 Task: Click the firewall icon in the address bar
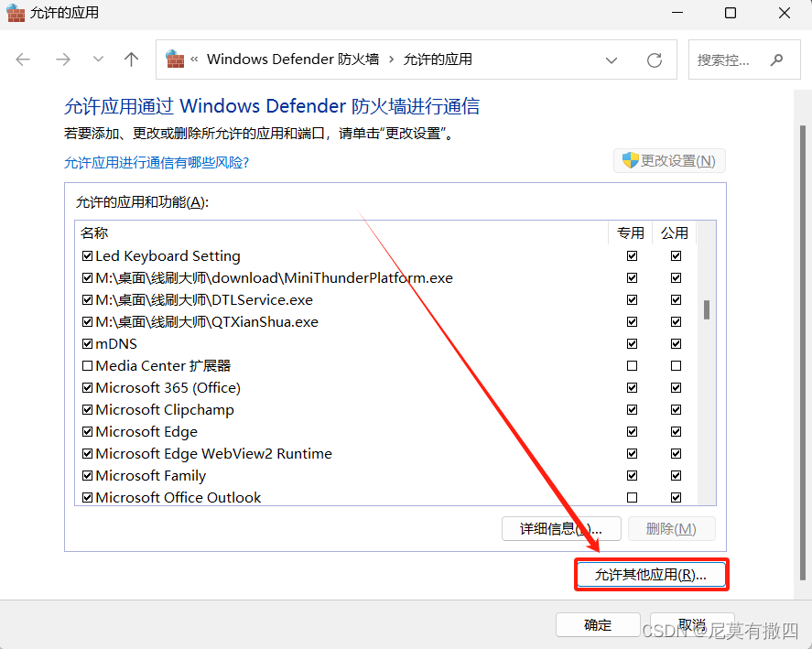(175, 59)
